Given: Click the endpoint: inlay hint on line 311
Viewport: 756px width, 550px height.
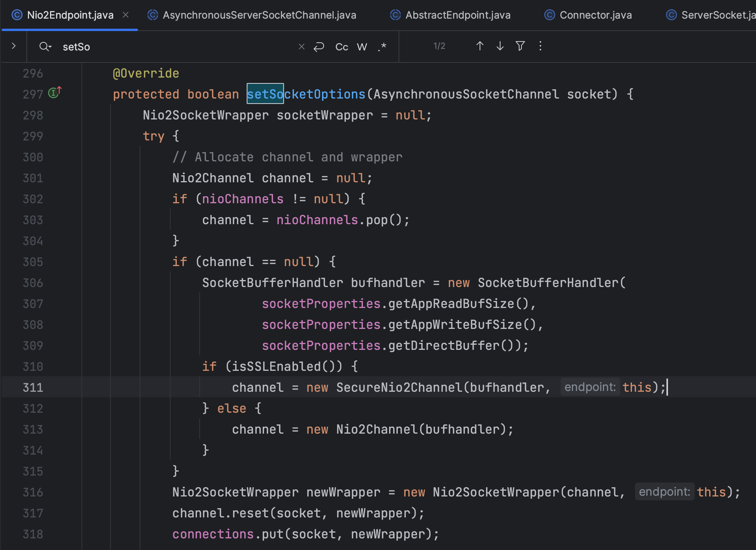Looking at the screenshot, I should [590, 387].
